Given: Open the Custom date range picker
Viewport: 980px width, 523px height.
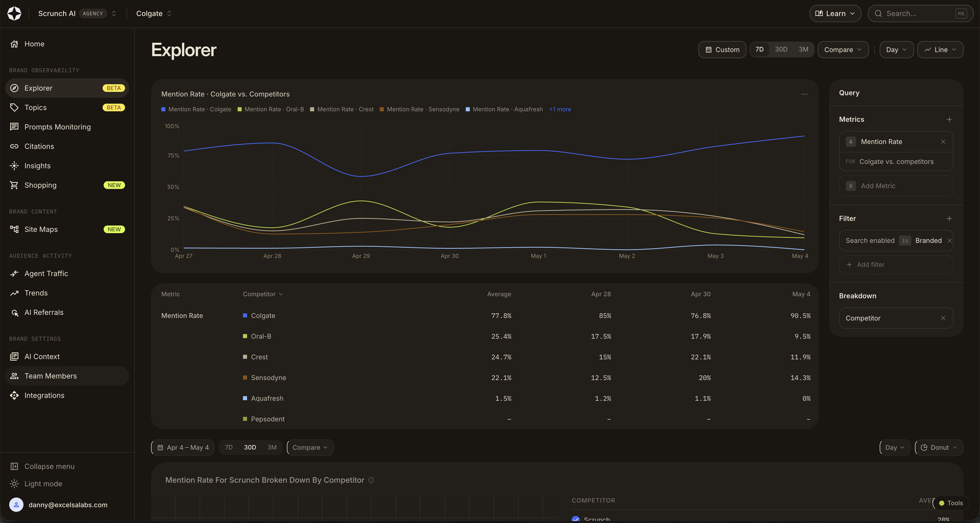Looking at the screenshot, I should 722,50.
